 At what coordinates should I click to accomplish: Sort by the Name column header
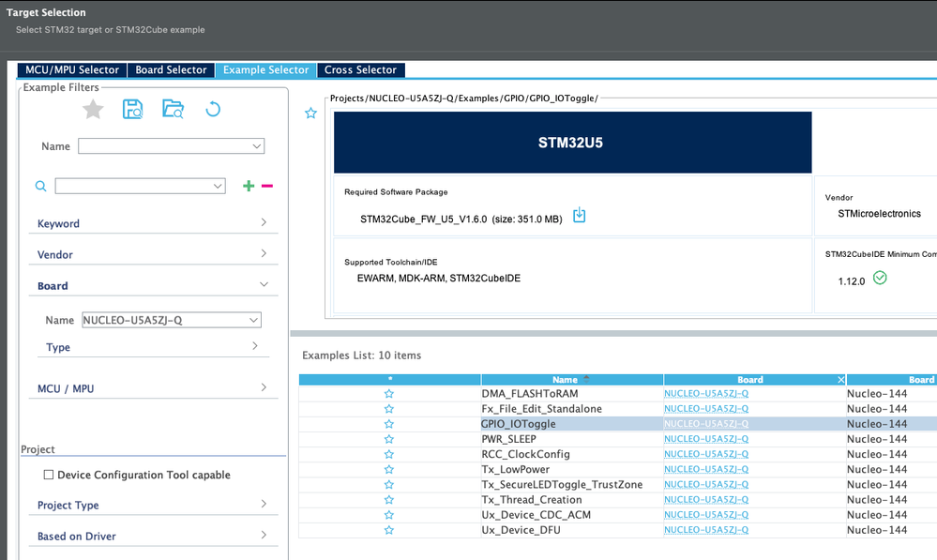click(572, 380)
